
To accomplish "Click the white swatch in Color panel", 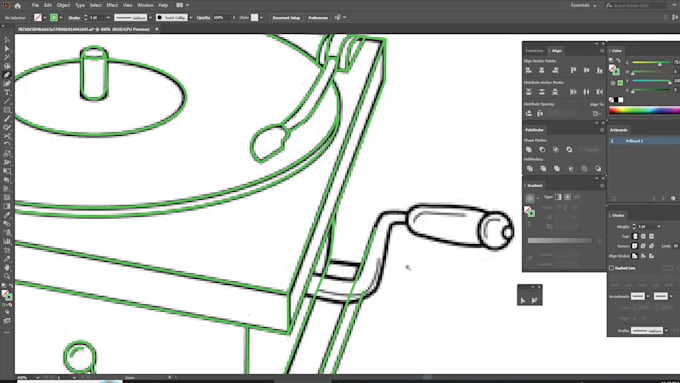I will pyautogui.click(x=621, y=100).
